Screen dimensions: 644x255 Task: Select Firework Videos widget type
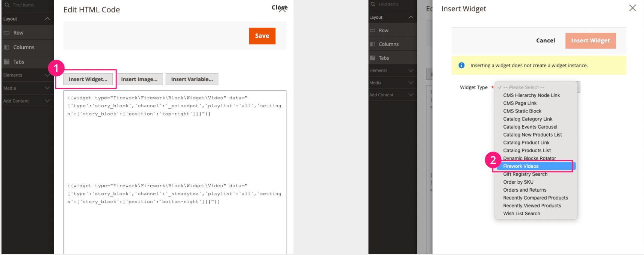(x=536, y=166)
